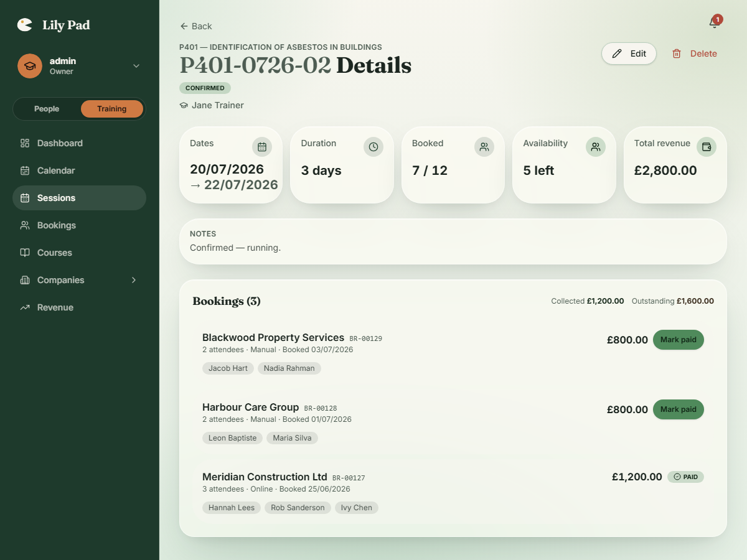Mark the Blackwood Property Services booking paid
Viewport: 747px width, 560px height.
click(679, 340)
